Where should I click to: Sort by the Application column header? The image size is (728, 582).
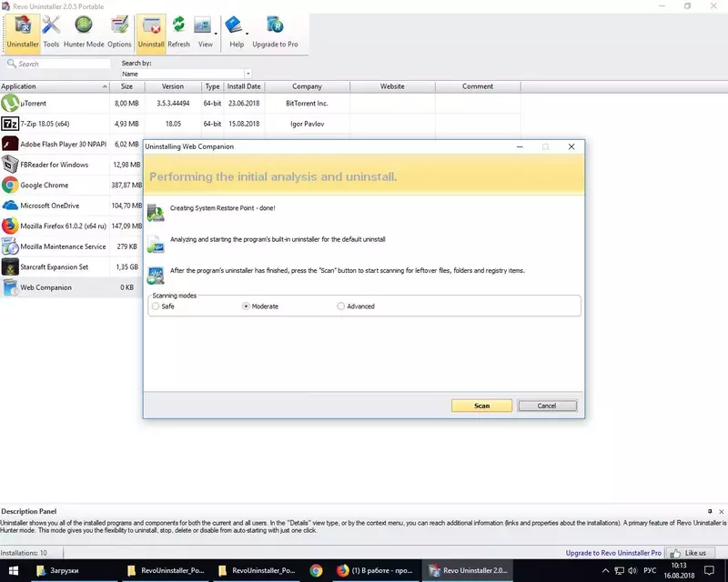tap(55, 86)
